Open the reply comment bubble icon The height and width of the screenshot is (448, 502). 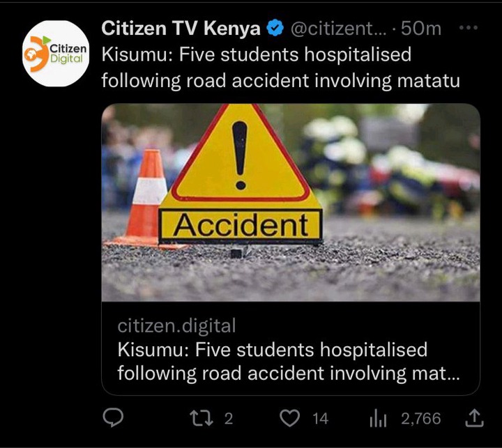click(113, 417)
